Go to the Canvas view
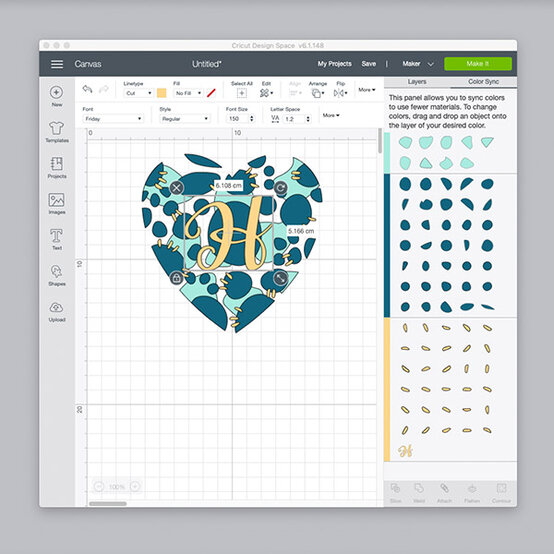This screenshot has height=554, width=554. pyautogui.click(x=88, y=64)
